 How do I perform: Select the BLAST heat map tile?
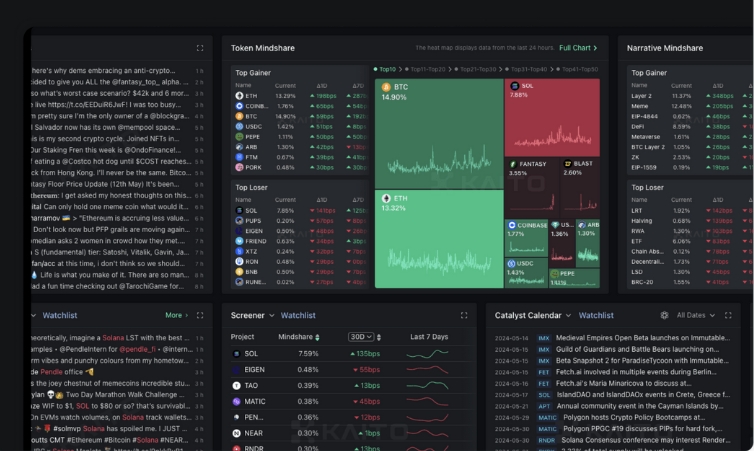point(580,188)
